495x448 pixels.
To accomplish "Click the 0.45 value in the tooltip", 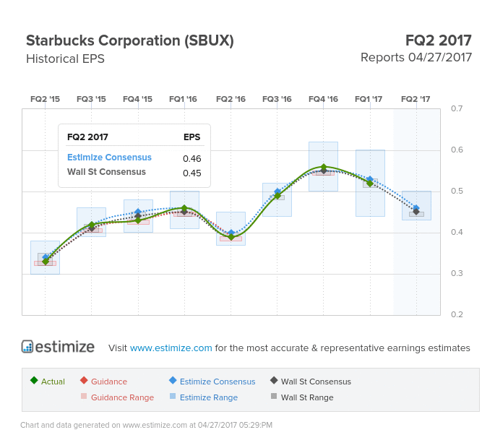I will tap(192, 173).
